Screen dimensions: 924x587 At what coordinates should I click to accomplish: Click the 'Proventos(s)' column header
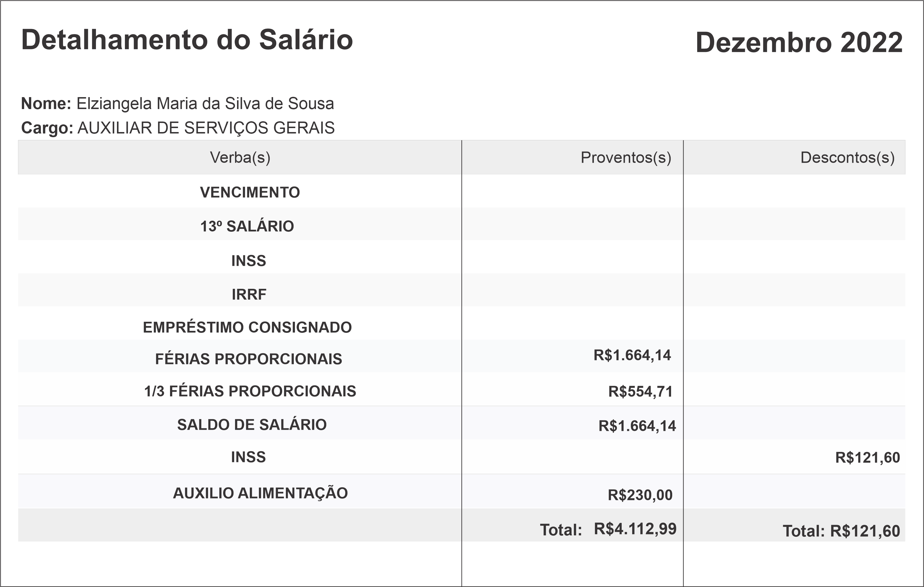coord(625,157)
